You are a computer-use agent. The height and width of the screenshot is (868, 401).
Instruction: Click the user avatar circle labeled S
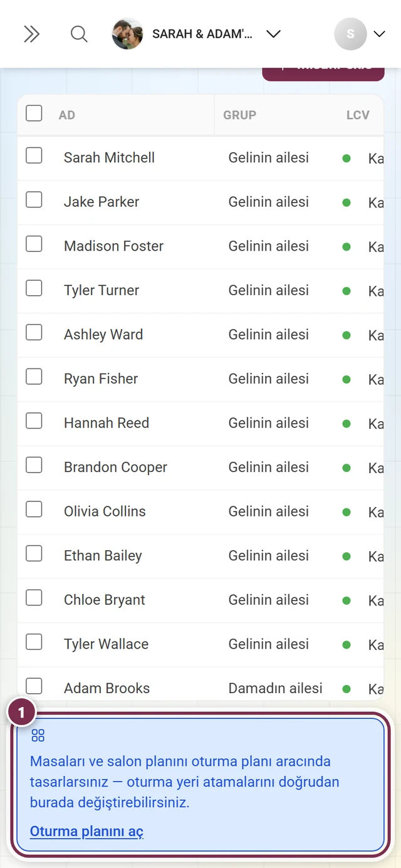coord(350,34)
